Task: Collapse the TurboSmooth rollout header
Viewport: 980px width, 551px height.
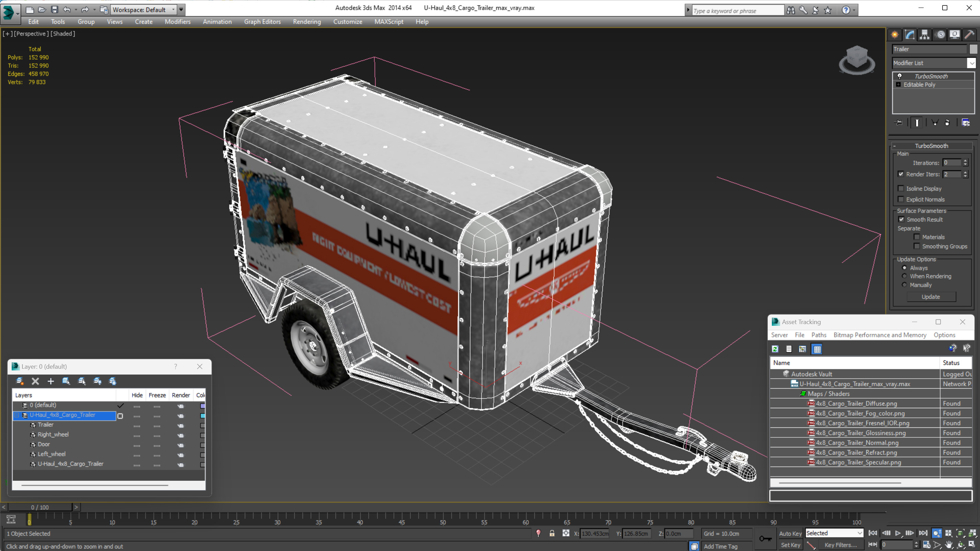Action: tap(931, 146)
